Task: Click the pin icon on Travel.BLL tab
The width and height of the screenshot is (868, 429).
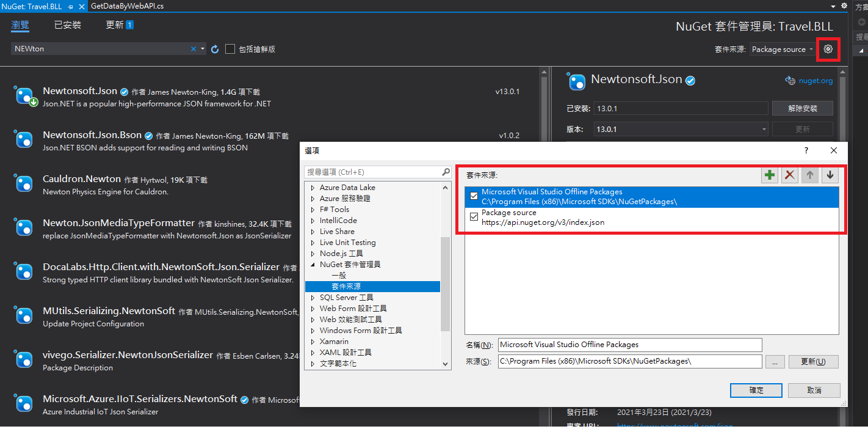Action: point(71,6)
